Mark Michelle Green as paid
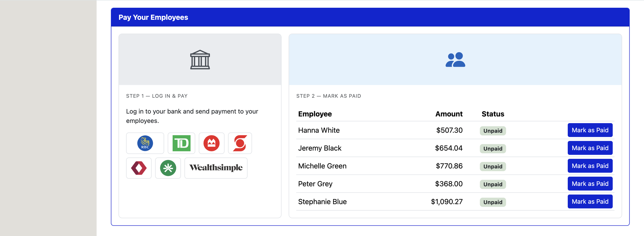 tap(590, 166)
